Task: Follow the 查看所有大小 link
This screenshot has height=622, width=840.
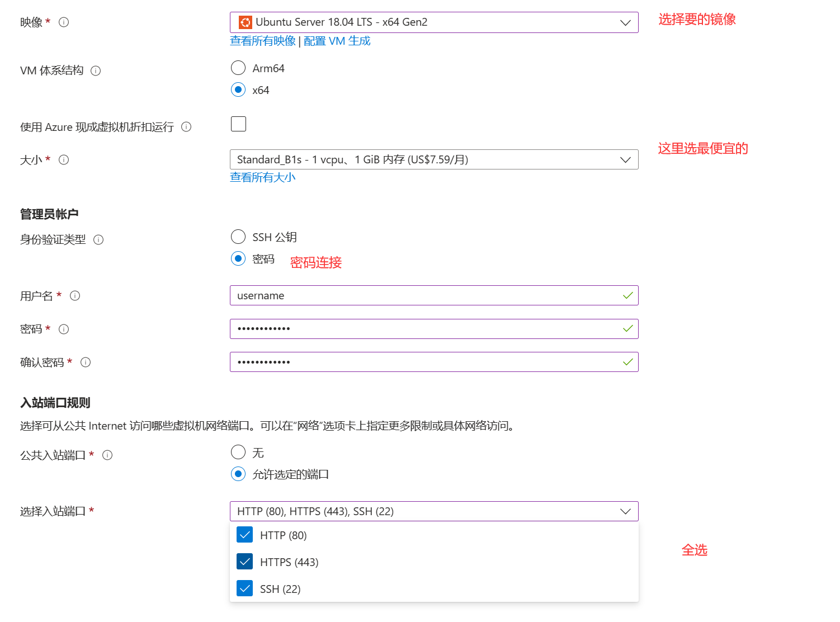Action: [x=263, y=177]
